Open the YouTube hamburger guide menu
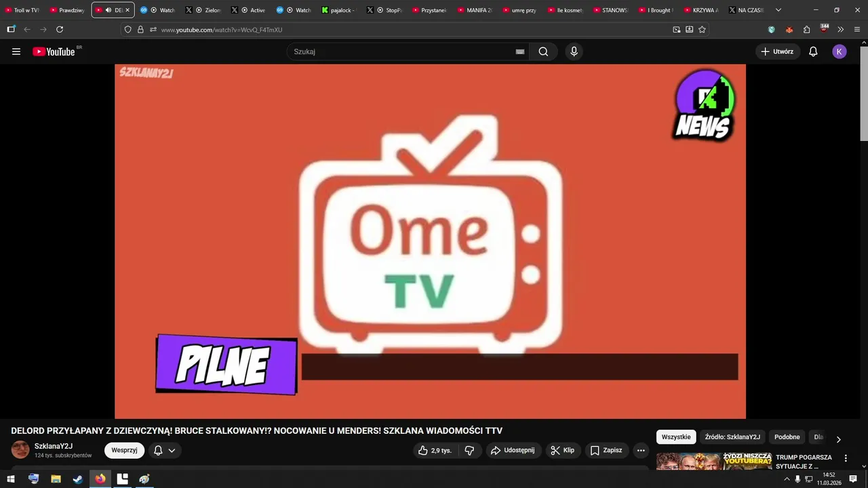The height and width of the screenshot is (488, 868). 16,52
